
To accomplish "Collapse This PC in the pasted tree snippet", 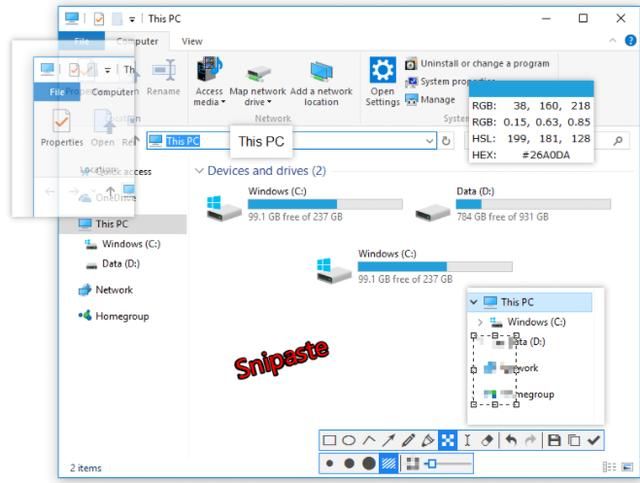I will click(473, 302).
